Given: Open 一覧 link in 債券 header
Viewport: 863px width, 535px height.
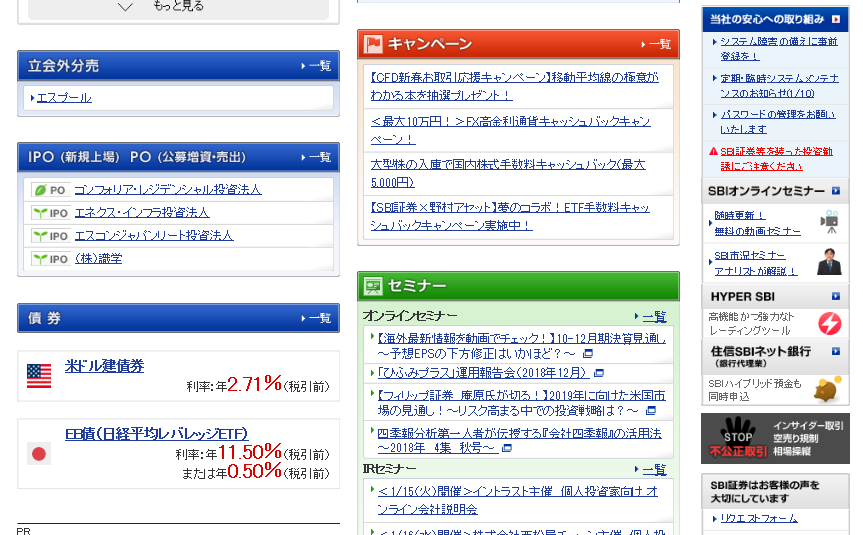Looking at the screenshot, I should (x=316, y=318).
